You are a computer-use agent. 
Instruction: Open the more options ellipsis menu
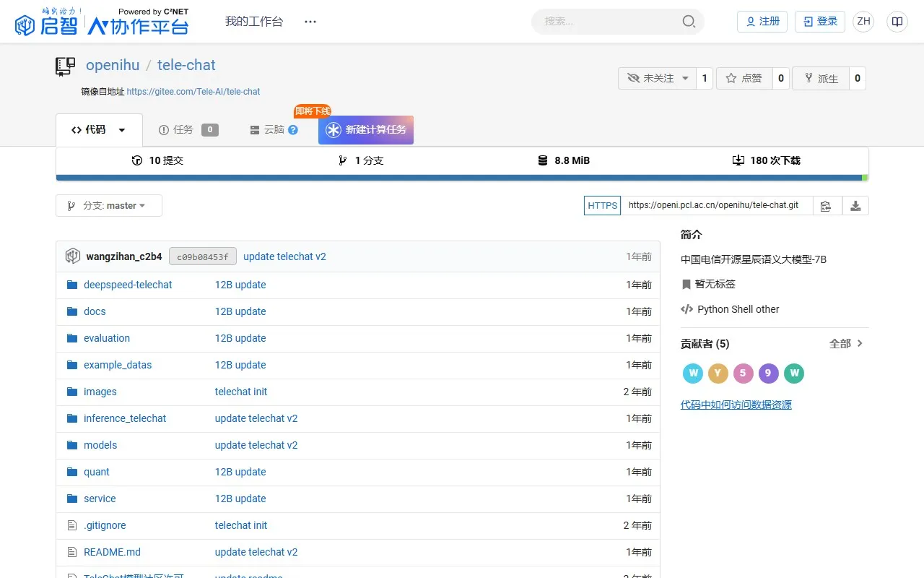pyautogui.click(x=310, y=22)
